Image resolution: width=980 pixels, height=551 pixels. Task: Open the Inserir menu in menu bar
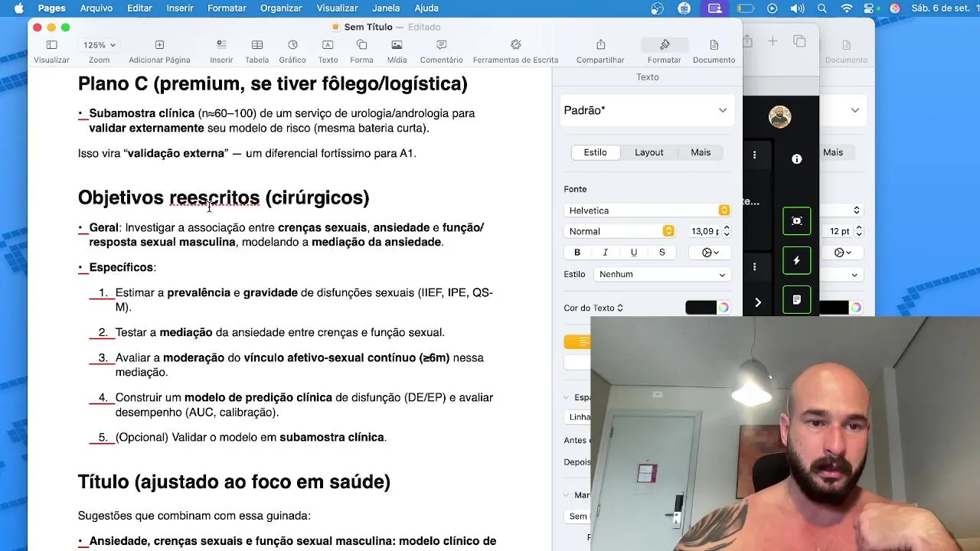(180, 8)
